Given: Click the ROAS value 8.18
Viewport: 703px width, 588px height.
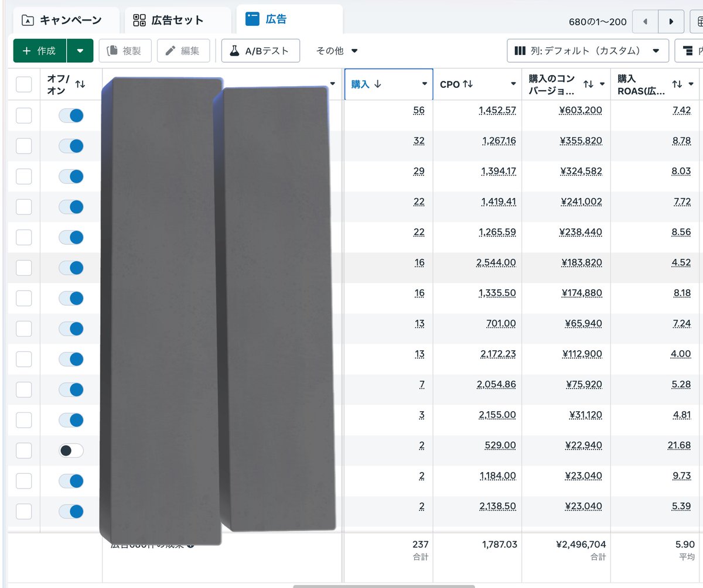Looking at the screenshot, I should [682, 293].
